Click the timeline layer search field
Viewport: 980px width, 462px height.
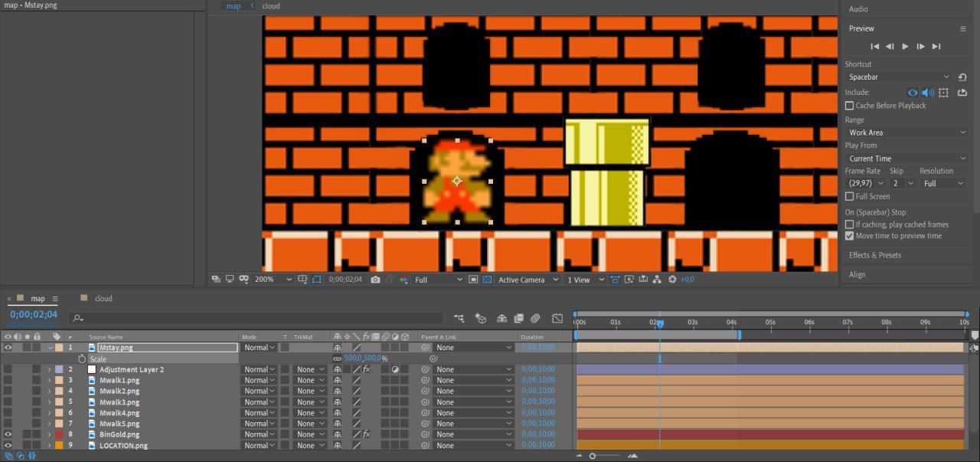coord(256,318)
